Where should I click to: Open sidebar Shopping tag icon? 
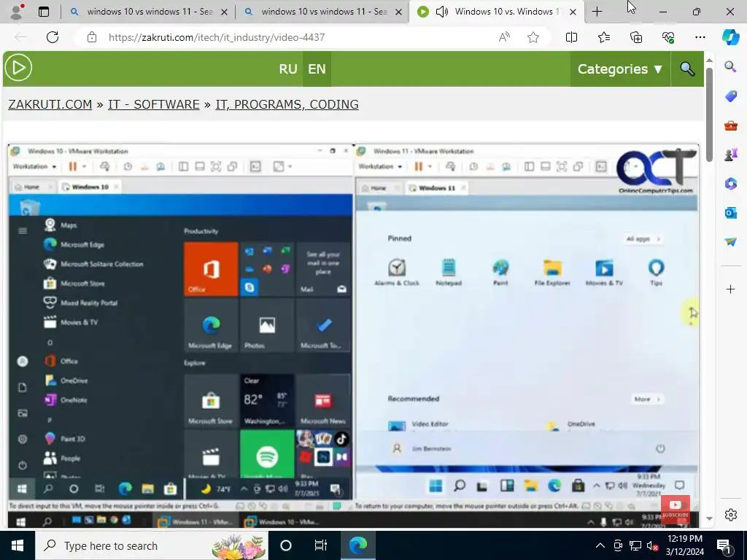pyautogui.click(x=730, y=96)
